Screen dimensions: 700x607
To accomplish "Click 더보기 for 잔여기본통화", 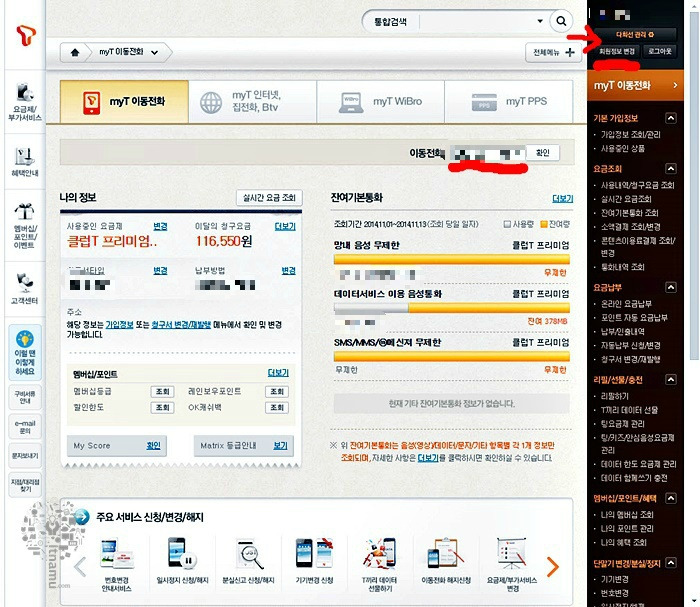I will (562, 199).
